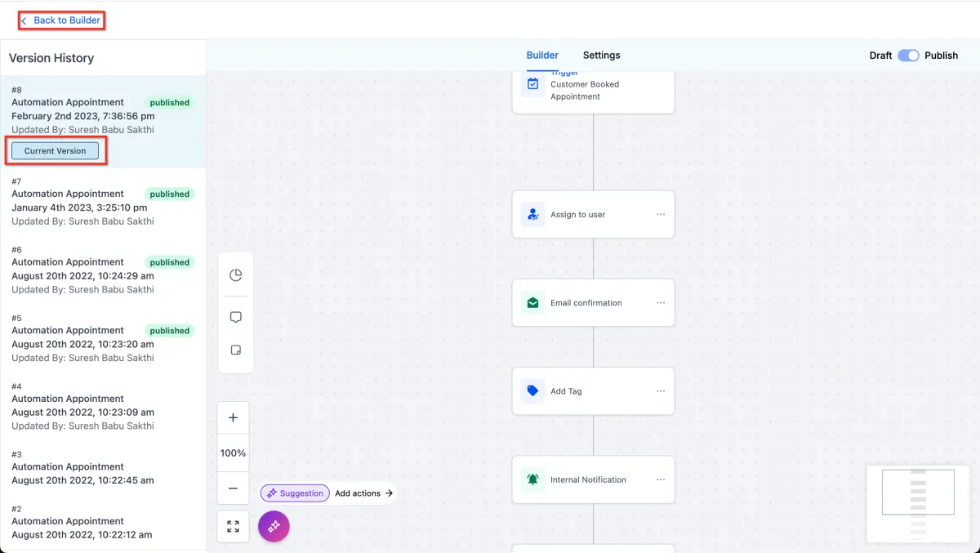The height and width of the screenshot is (553, 980).
Task: Click the workflow minimap thumbnail
Action: (918, 504)
